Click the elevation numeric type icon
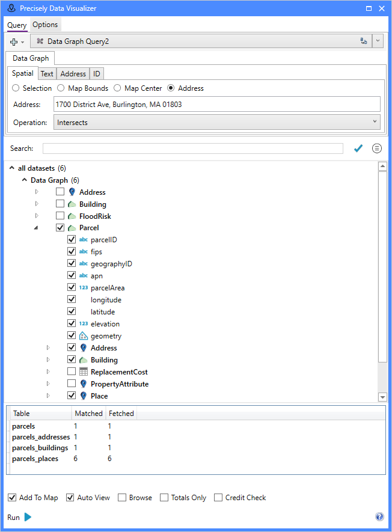Image resolution: width=392 pixels, height=532 pixels. [84, 323]
